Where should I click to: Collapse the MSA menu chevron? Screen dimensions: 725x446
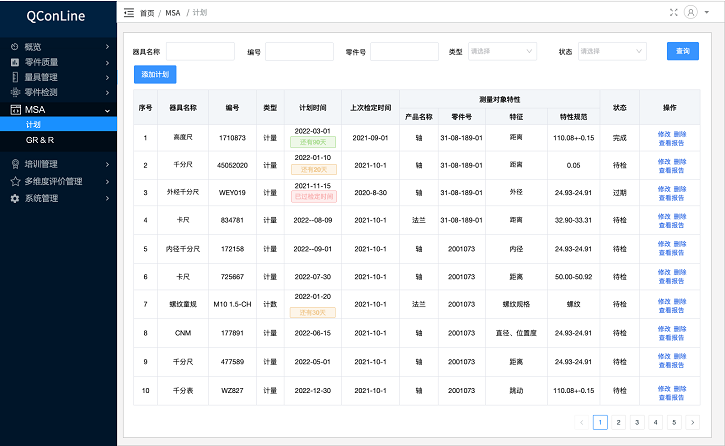click(x=107, y=110)
